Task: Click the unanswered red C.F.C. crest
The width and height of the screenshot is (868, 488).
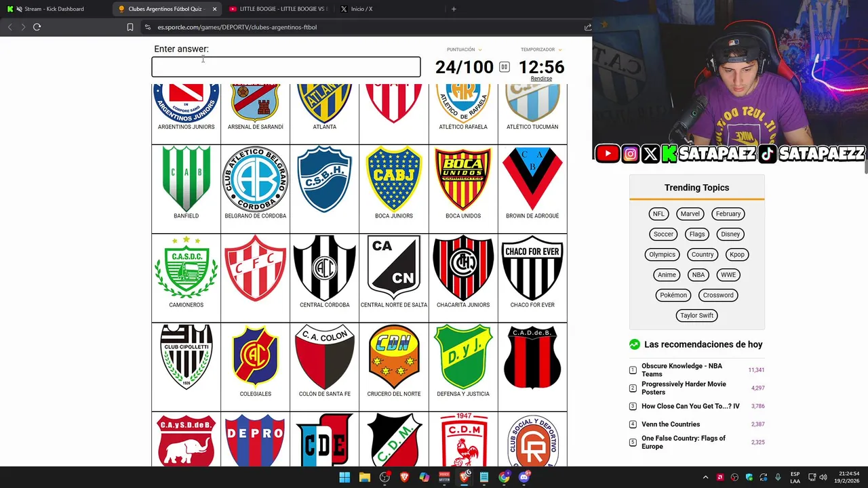Action: pos(256,268)
